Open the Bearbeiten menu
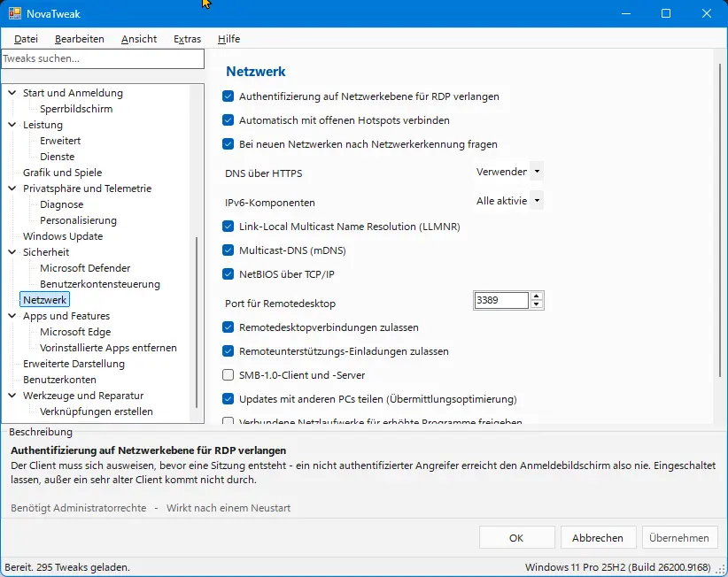 click(x=80, y=39)
